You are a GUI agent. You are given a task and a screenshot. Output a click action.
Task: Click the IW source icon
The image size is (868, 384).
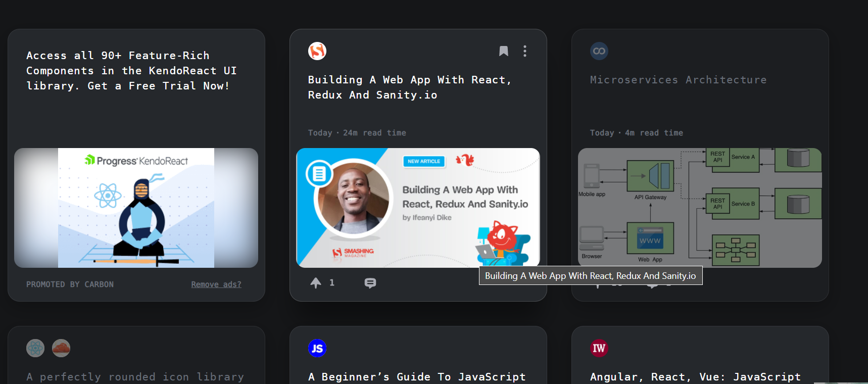pos(599,348)
